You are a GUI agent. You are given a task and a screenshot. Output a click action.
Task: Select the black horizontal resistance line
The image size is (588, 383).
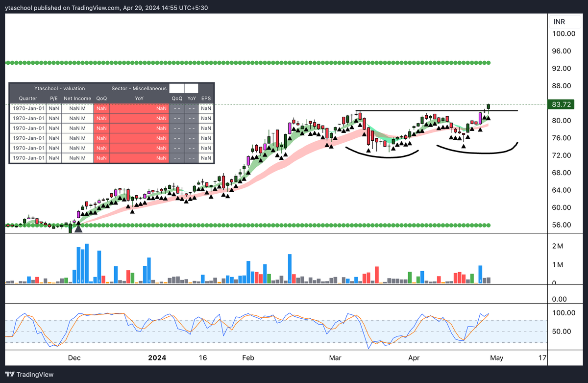click(436, 111)
